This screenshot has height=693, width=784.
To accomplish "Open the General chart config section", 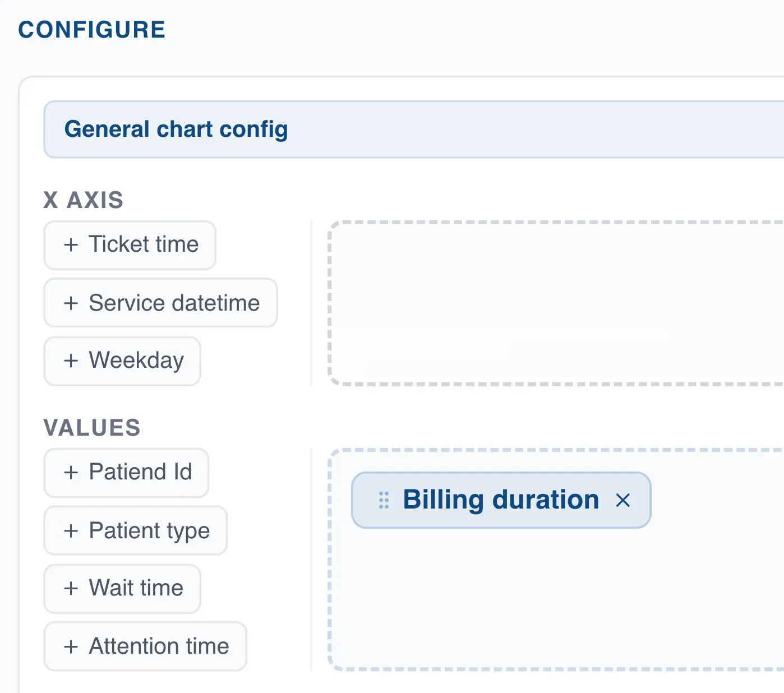I will pos(177,130).
